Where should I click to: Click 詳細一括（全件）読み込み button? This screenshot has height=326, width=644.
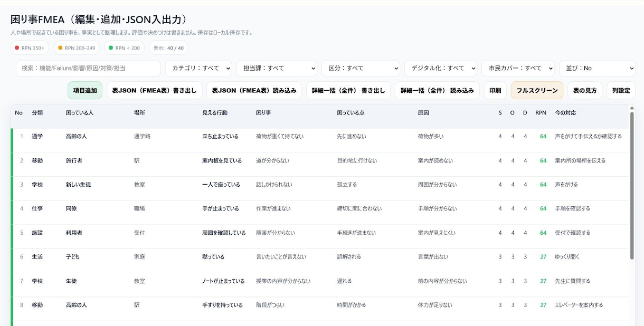[x=437, y=90]
